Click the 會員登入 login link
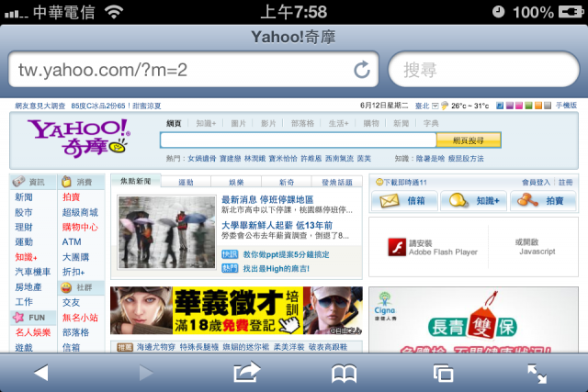588x392 pixels. pos(536,182)
